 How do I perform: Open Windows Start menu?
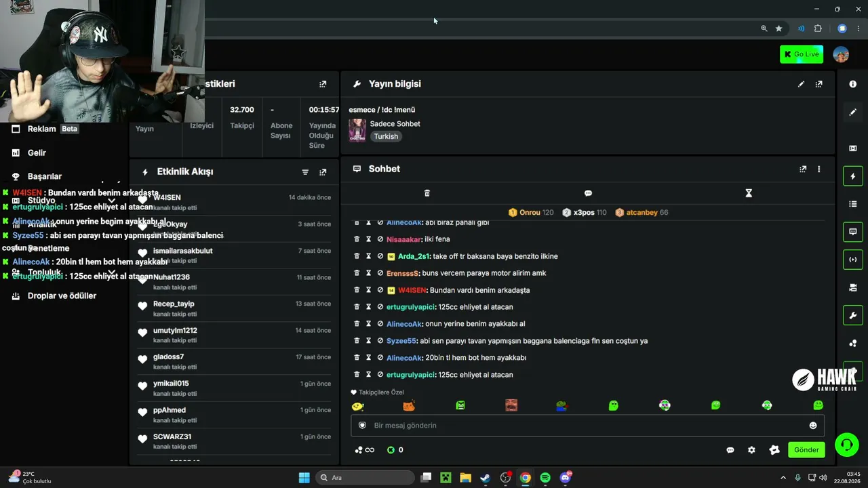(x=304, y=478)
